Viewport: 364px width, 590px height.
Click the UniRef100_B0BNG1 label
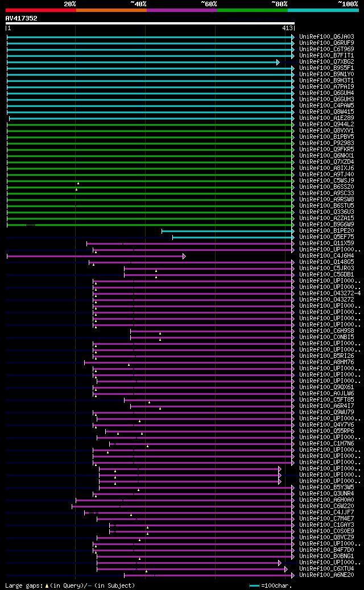pyautogui.click(x=326, y=556)
